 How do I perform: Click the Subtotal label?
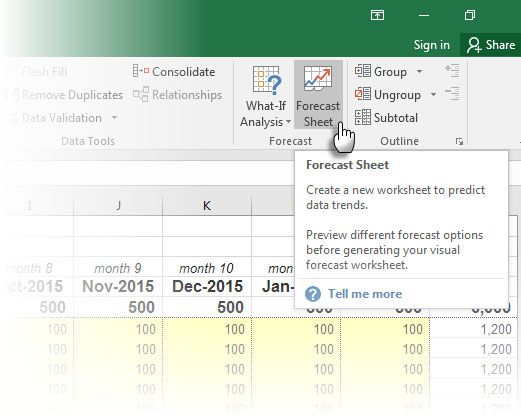(396, 118)
